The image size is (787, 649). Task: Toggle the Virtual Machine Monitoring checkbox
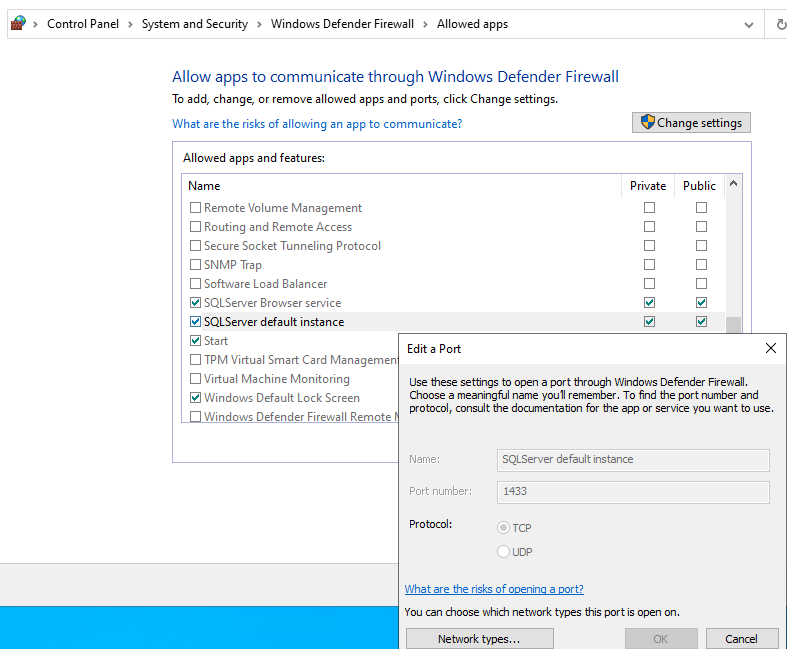(x=195, y=378)
